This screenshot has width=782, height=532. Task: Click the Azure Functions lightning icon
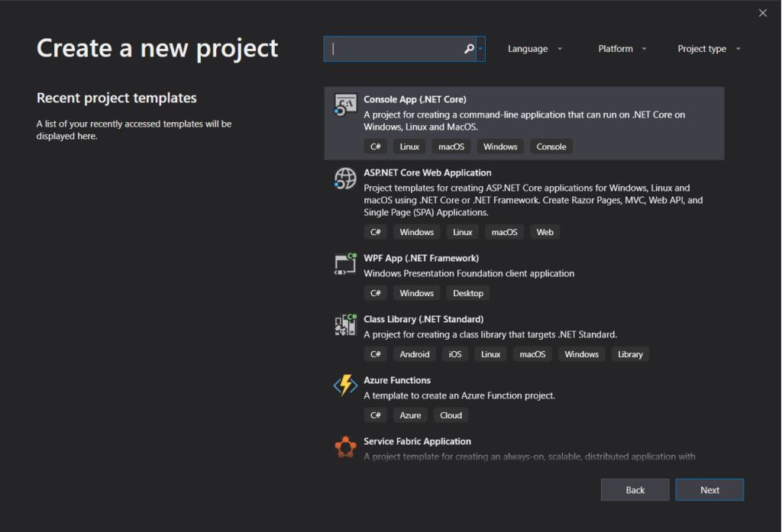point(345,385)
